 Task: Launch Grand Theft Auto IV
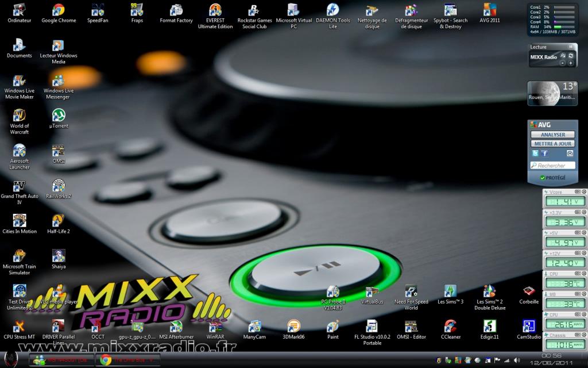19,192
